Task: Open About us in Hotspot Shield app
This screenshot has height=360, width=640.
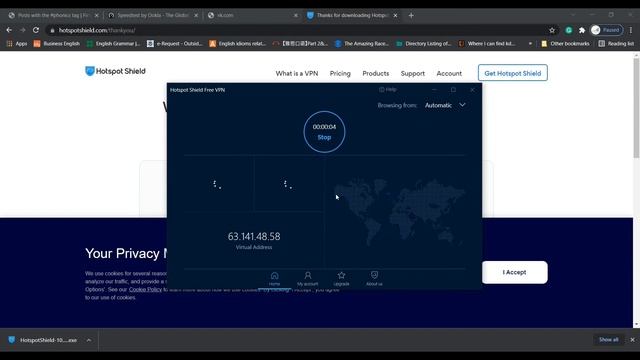Action: coord(374,279)
